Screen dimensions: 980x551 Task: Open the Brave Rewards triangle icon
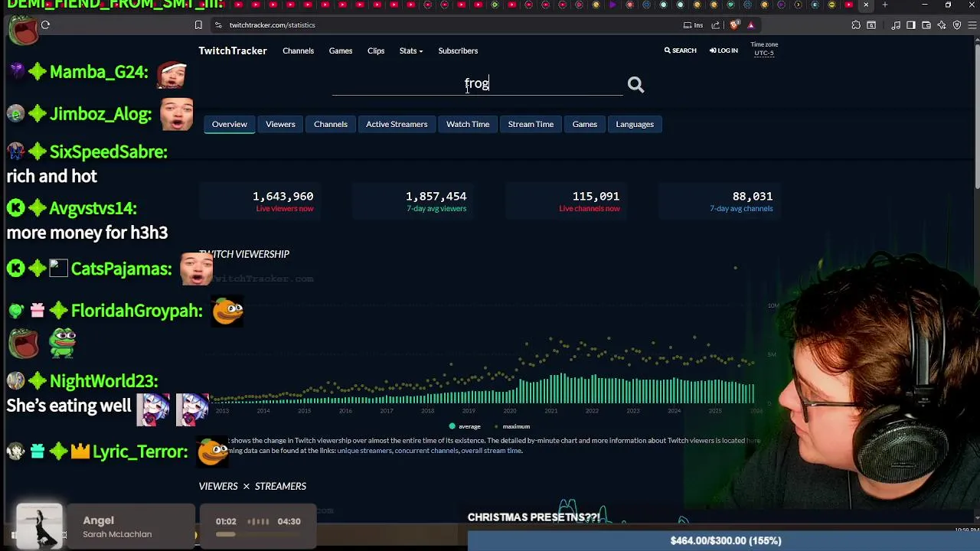(x=750, y=25)
